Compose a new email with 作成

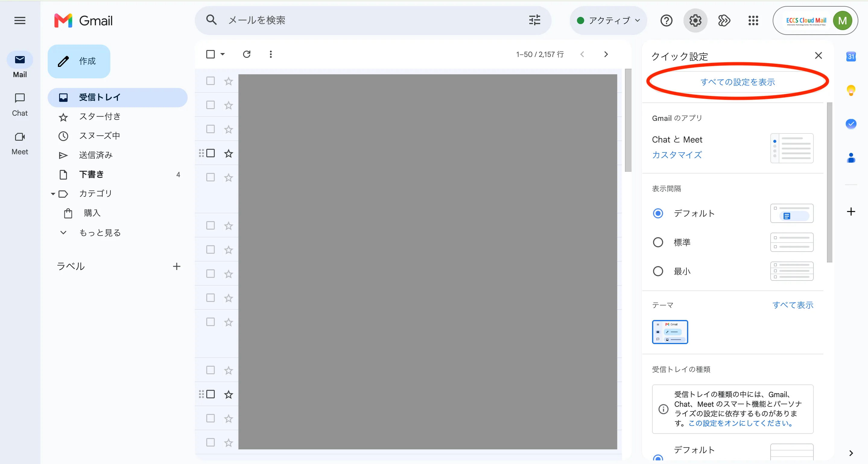coord(79,61)
